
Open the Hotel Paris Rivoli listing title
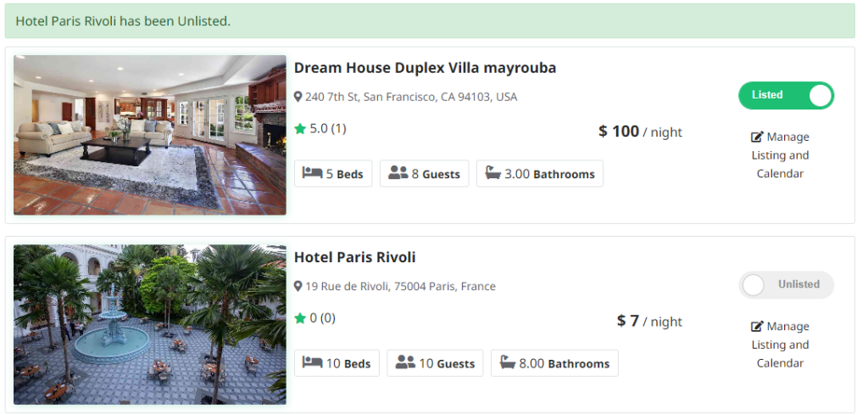354,257
